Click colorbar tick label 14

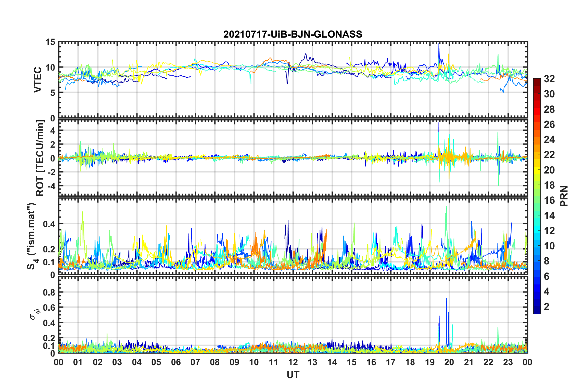(x=549, y=216)
